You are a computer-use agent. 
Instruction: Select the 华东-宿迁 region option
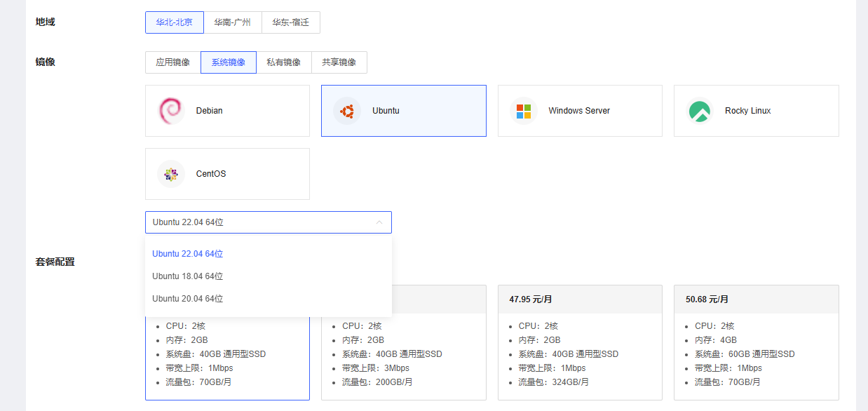291,22
